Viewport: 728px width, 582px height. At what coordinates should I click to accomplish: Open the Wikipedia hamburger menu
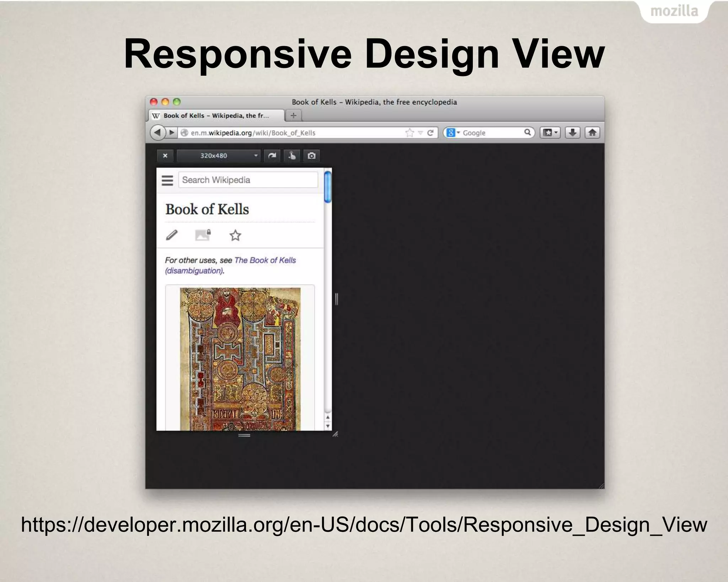(x=167, y=180)
